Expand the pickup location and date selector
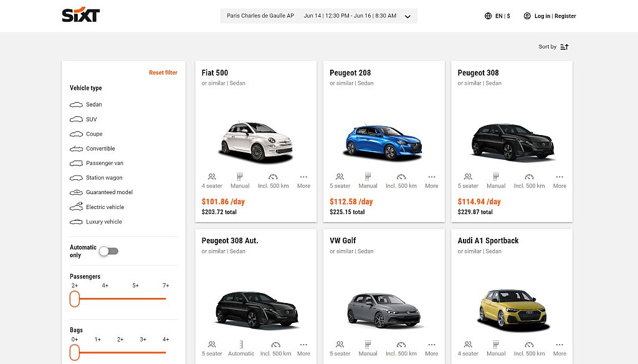The width and height of the screenshot is (638, 364). tap(408, 16)
